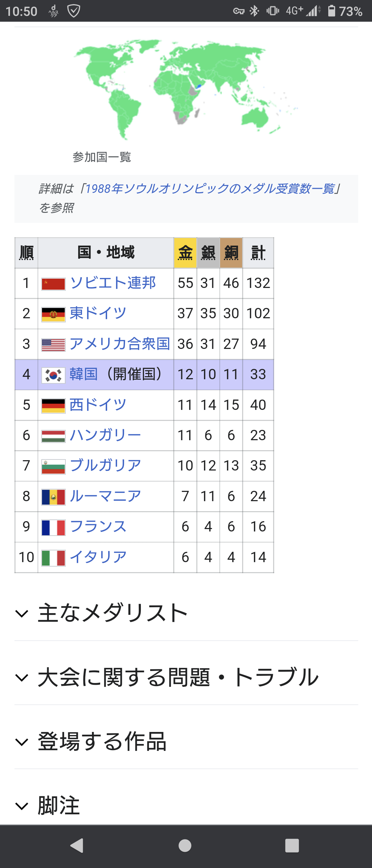Tap the 順 rank column header
Viewport: 372px width, 868px height.
[x=26, y=253]
